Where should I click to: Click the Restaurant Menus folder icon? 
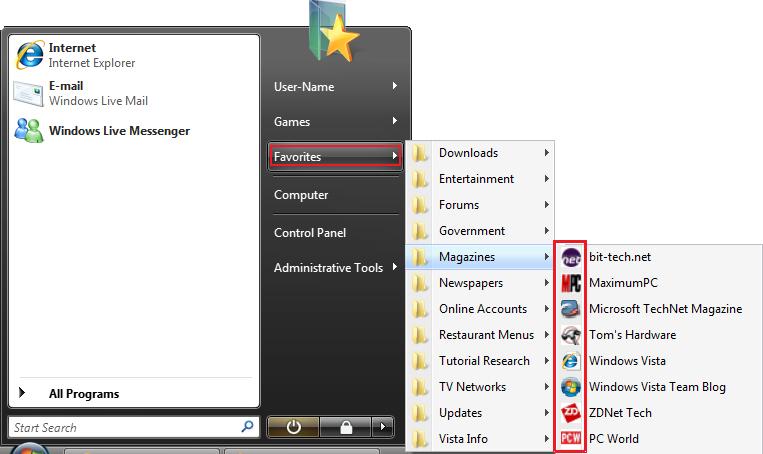419,335
